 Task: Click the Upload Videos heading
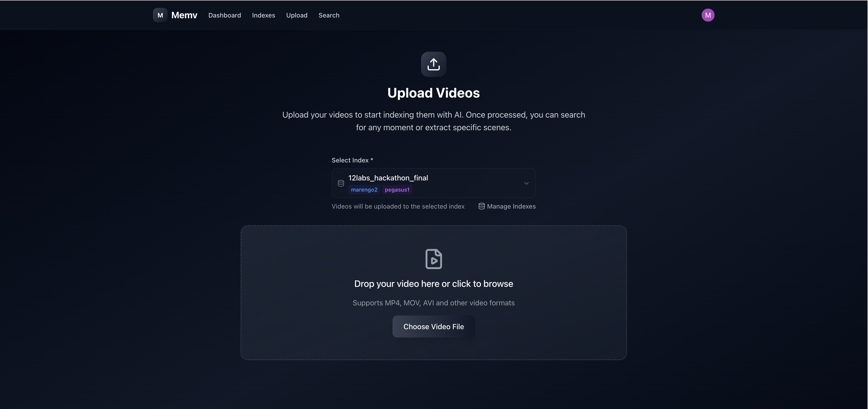(x=433, y=93)
